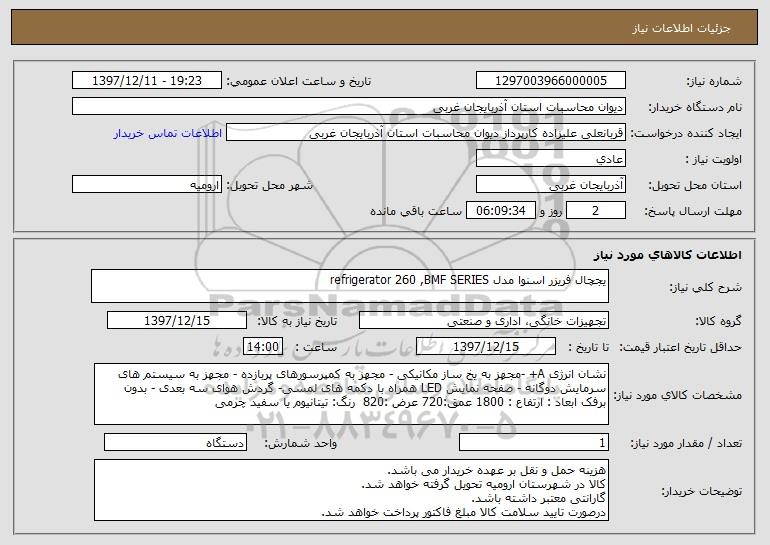
Task: Click the label گروه کالا
Action: click(x=718, y=322)
